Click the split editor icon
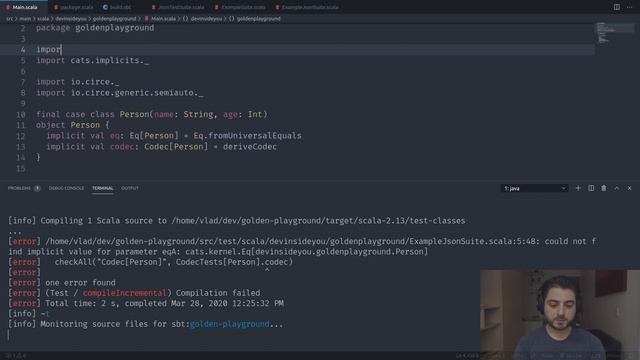 tap(617, 7)
